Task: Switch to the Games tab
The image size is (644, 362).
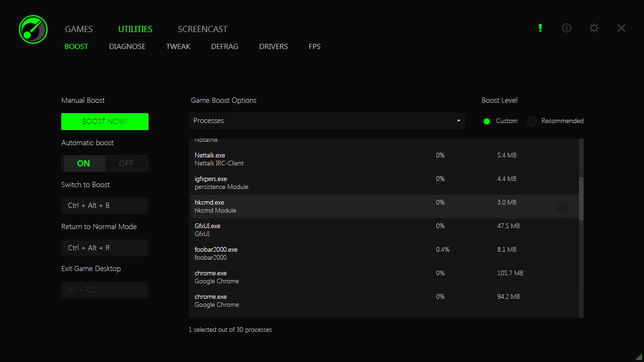Action: (79, 29)
